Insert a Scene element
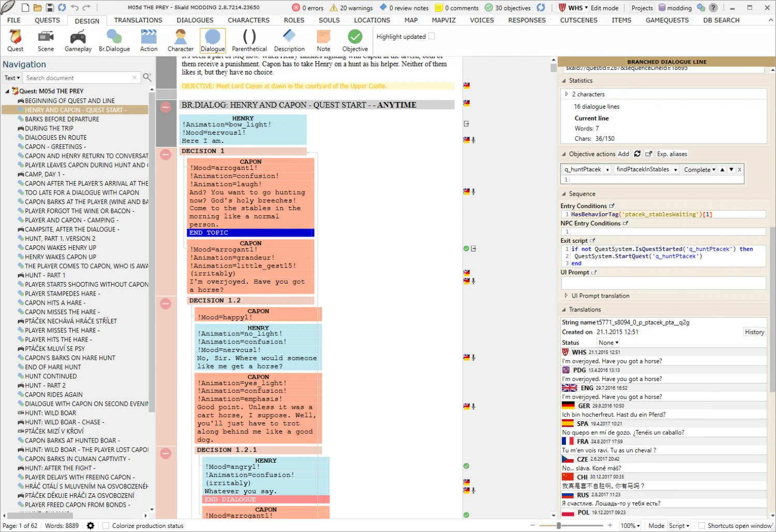776x532 pixels. [x=46, y=40]
